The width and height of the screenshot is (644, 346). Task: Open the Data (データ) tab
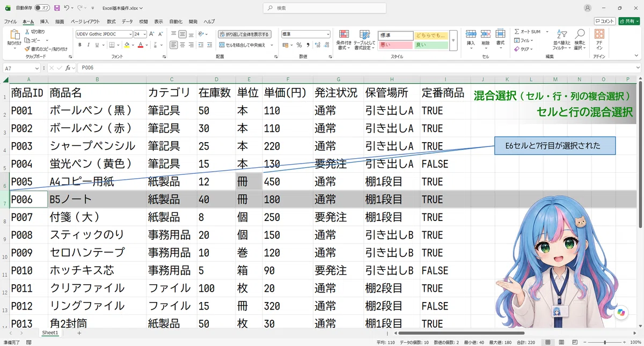pyautogui.click(x=127, y=21)
